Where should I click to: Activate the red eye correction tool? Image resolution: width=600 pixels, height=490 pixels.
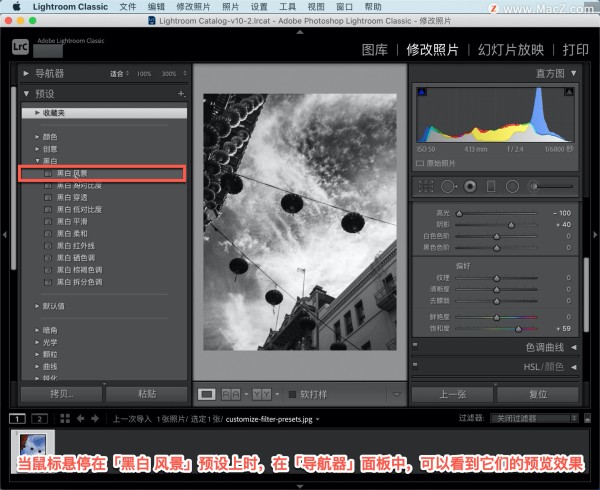pos(468,186)
